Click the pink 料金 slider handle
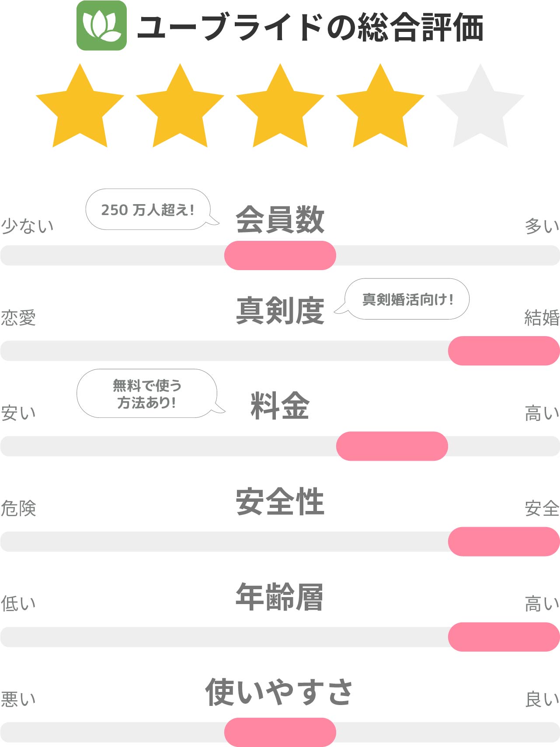This screenshot has height=747, width=560. (392, 446)
